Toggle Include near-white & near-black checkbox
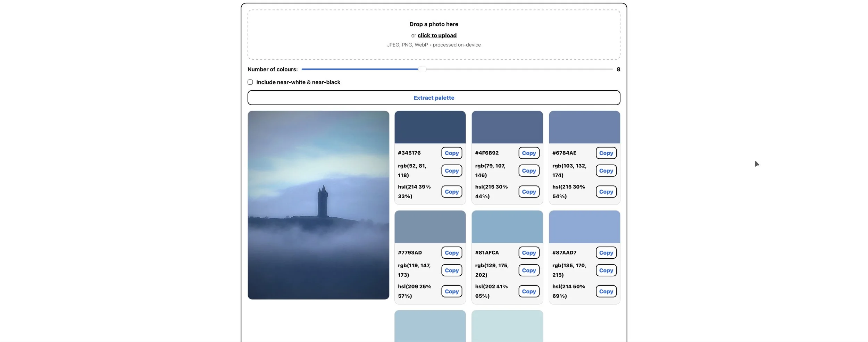The image size is (868, 342). click(x=250, y=82)
